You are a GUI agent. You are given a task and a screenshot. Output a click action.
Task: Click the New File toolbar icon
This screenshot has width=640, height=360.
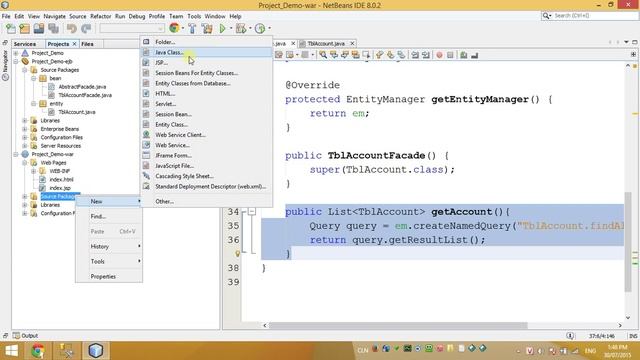[x=11, y=28]
